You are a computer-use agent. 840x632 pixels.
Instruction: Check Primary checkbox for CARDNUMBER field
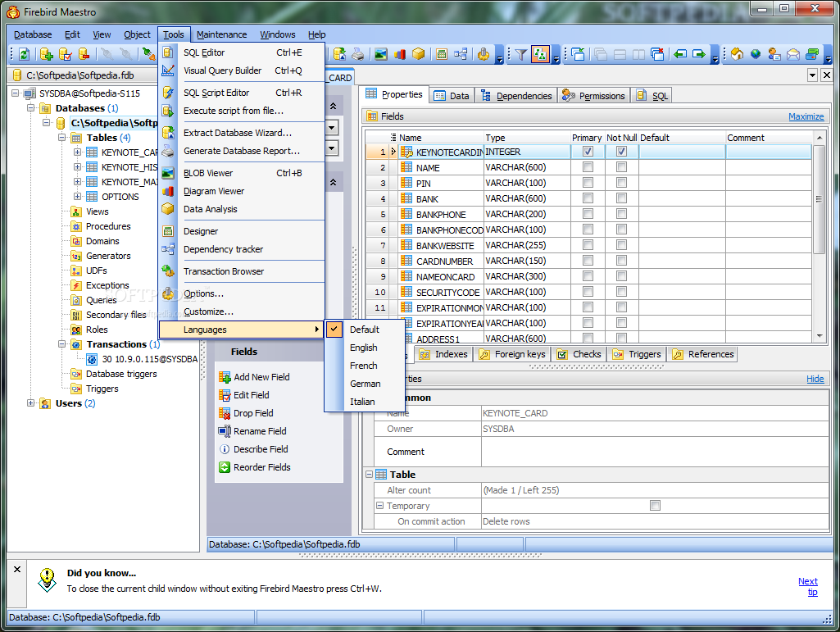click(x=588, y=261)
